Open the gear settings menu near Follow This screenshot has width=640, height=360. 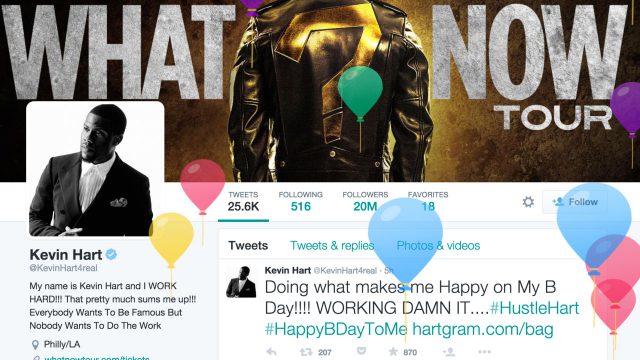pyautogui.click(x=528, y=202)
